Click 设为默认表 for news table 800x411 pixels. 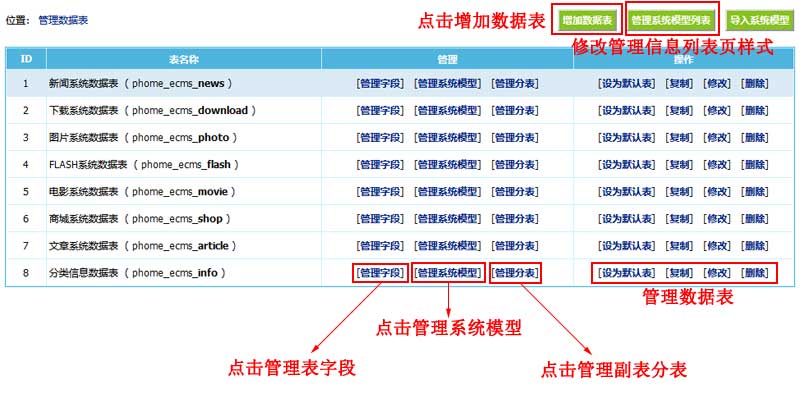pos(626,83)
